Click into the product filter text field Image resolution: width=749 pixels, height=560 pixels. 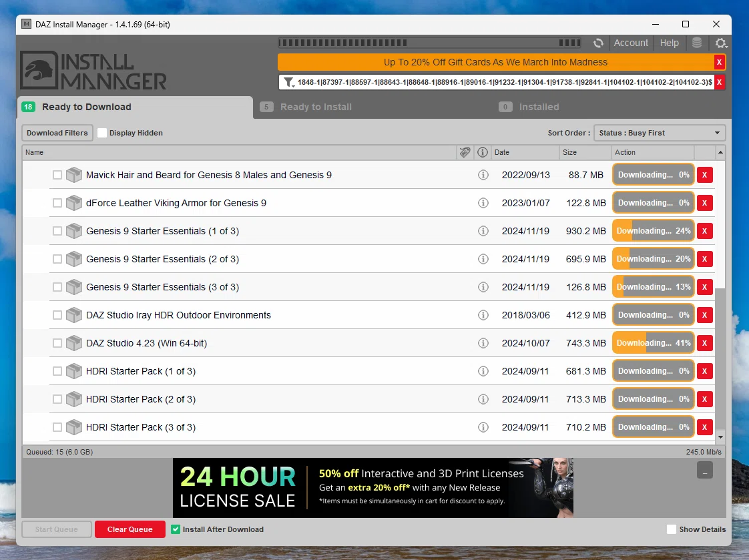tap(504, 82)
